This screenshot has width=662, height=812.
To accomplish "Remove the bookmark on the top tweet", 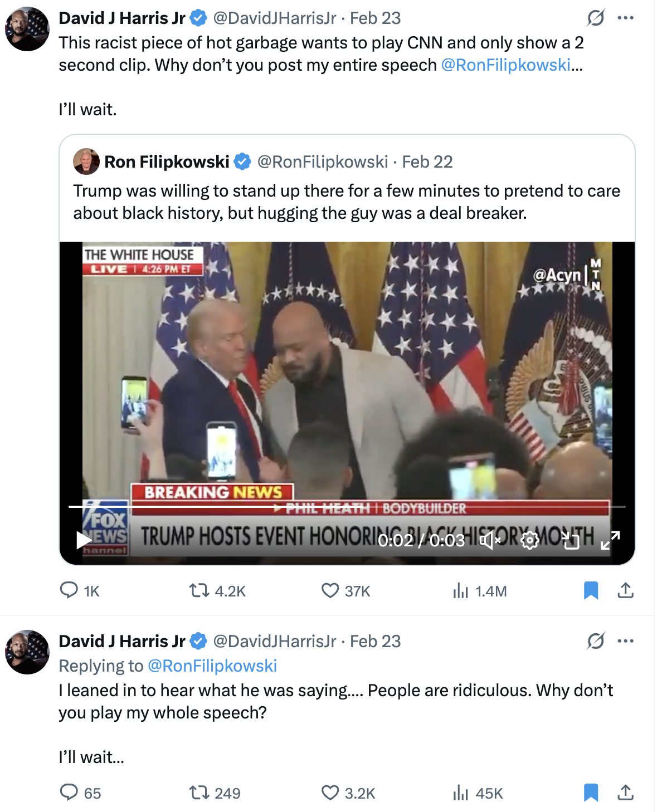I will click(591, 591).
